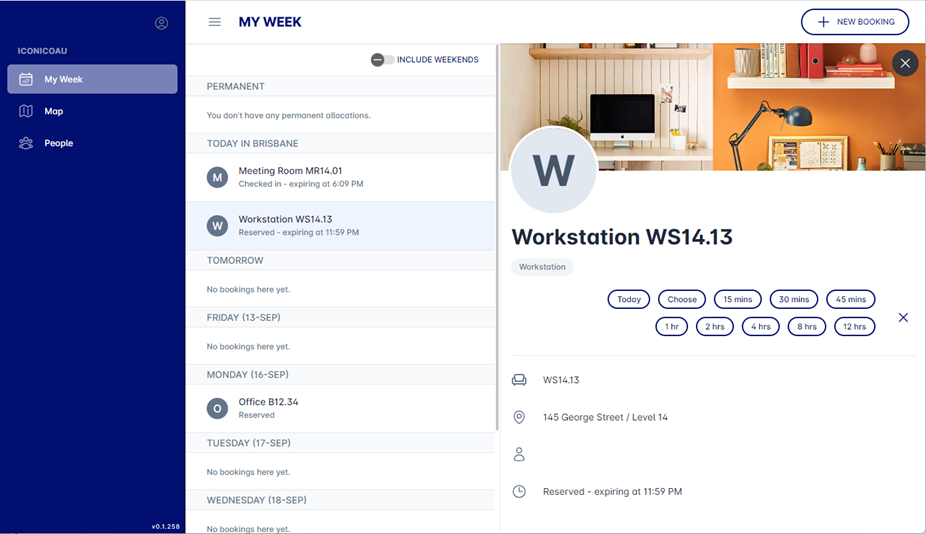Click the Workstation type tag
Image resolution: width=926 pixels, height=534 pixels.
click(x=542, y=267)
